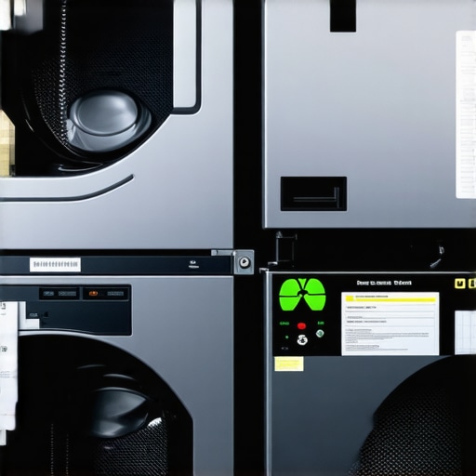Click the black slot at the top of the upper-right machine
Viewport: 476px width, 476px height.
point(343,16)
